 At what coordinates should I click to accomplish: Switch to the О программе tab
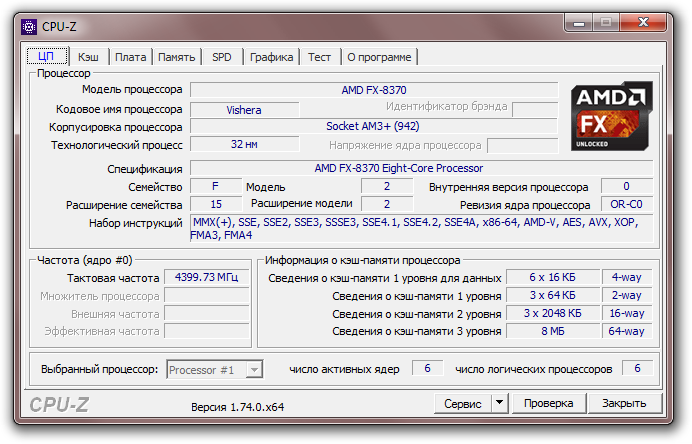(x=379, y=57)
